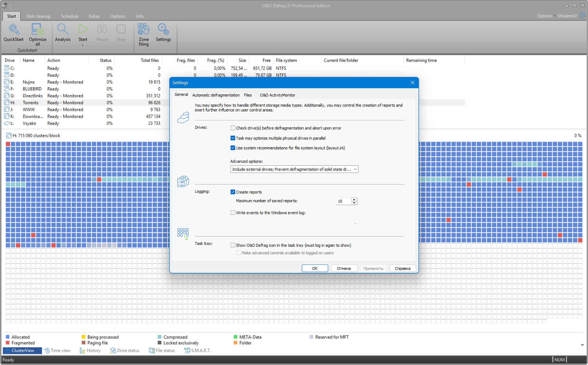Open the Windows event log dropdown
This screenshot has height=365, width=588.
(355, 223)
